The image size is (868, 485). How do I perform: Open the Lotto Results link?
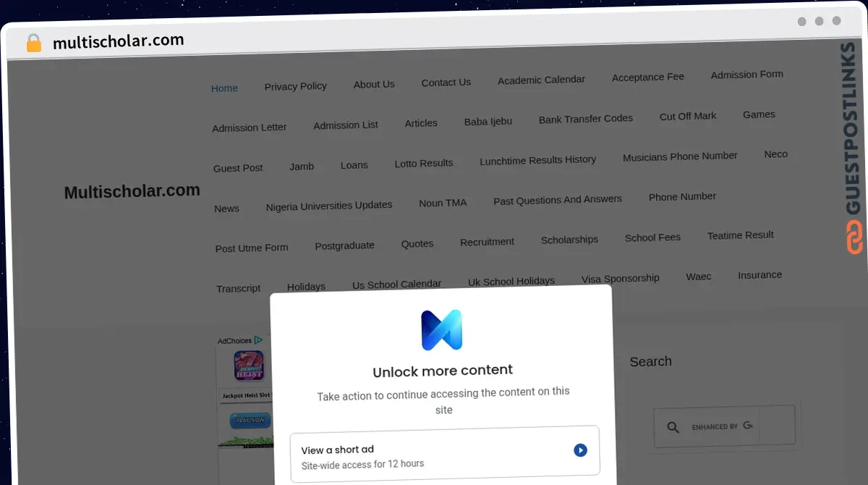pos(423,163)
